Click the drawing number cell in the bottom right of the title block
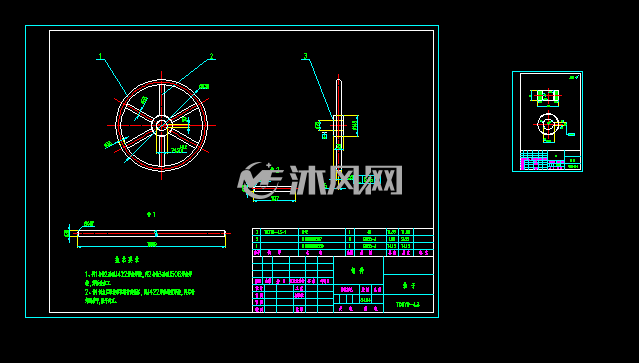Viewport: 639px width, 363px height. (x=408, y=304)
